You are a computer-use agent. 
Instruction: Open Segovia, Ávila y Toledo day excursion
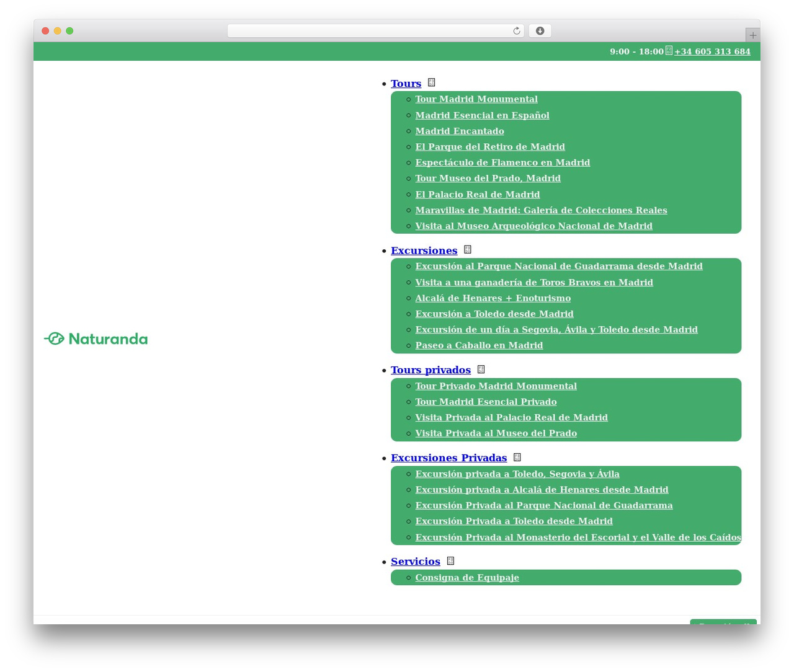[556, 330]
